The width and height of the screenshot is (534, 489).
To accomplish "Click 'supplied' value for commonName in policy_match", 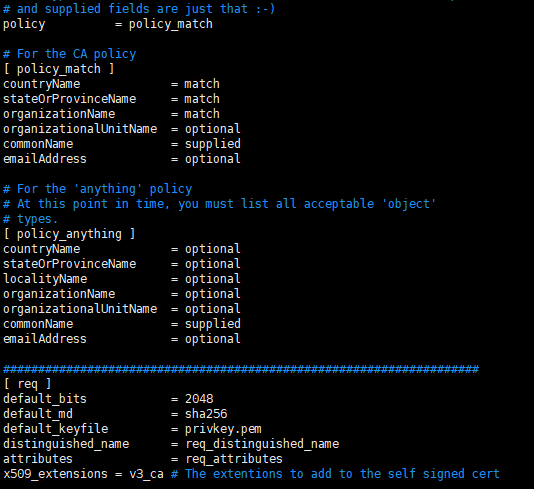I will tap(213, 144).
